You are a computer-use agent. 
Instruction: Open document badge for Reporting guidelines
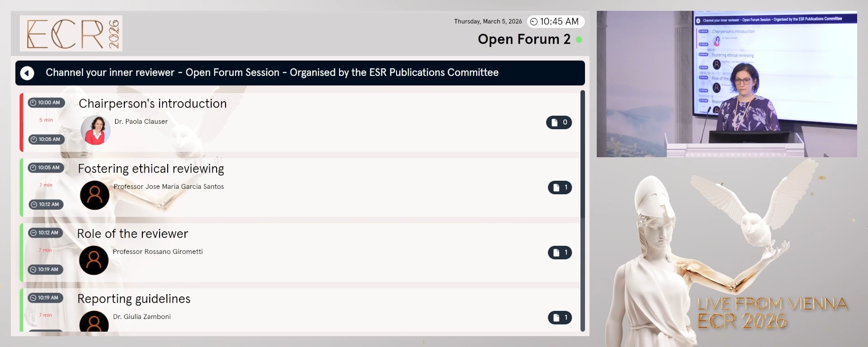click(x=560, y=318)
